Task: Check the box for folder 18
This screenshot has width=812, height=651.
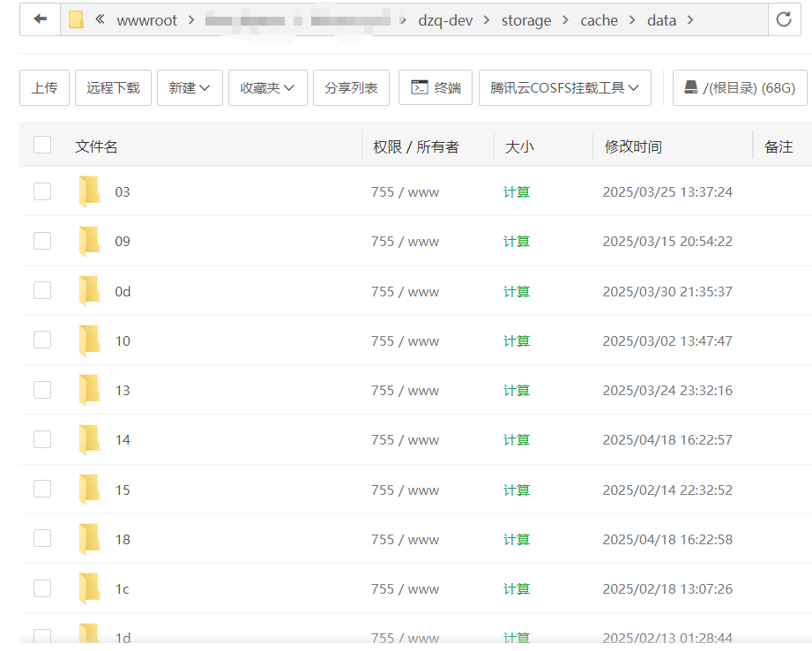Action: tap(42, 538)
